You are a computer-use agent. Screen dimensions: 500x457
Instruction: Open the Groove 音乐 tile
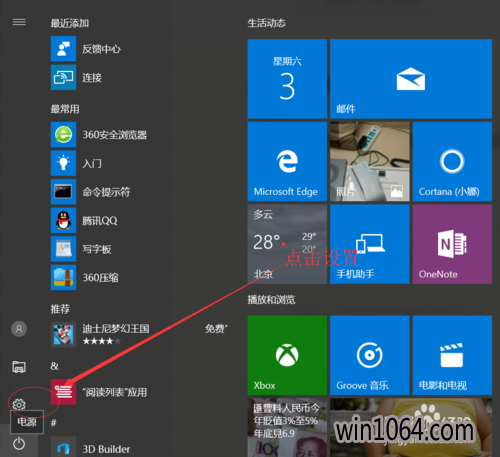point(370,355)
